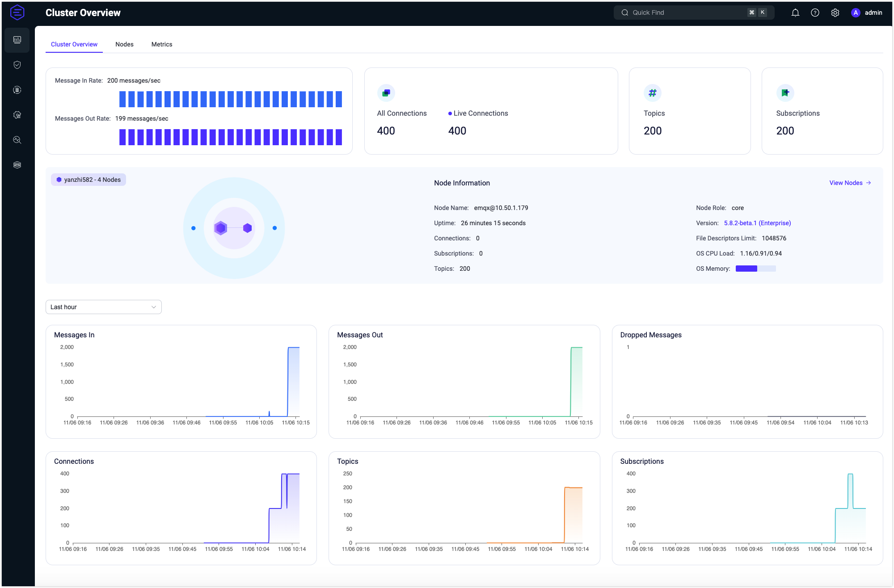Click File Descriptors Limit value 1048576
Screen dimensions: 894x588
(774, 238)
